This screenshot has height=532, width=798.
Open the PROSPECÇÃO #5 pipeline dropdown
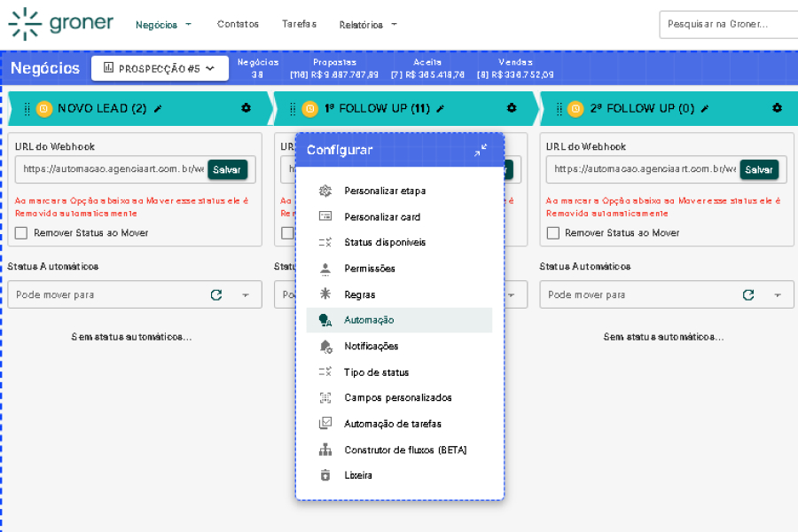(160, 68)
